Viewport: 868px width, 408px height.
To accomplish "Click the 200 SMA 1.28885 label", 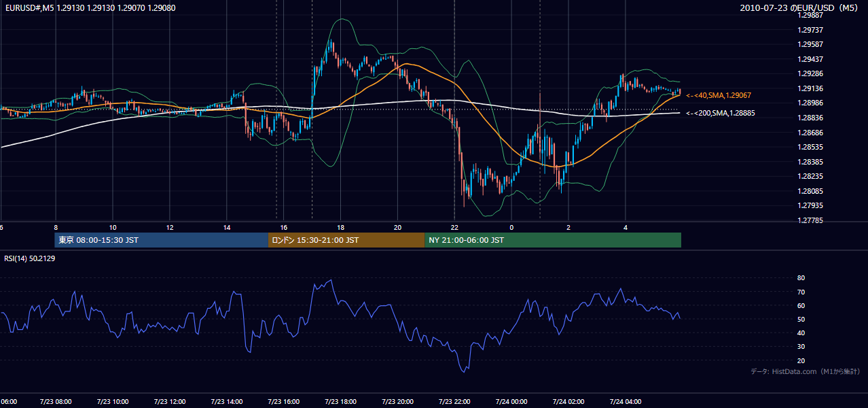I will [721, 113].
